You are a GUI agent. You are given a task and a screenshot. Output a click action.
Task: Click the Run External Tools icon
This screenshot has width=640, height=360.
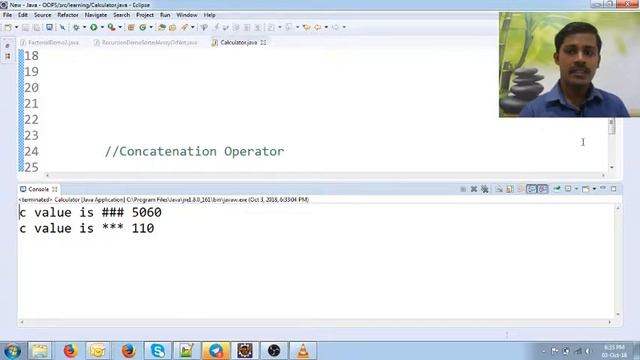[111, 27]
